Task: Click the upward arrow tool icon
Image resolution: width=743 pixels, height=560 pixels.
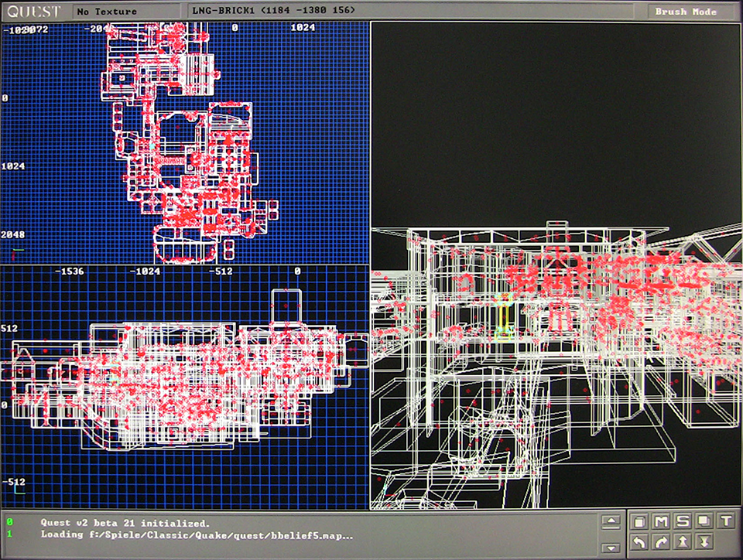Action: click(x=683, y=542)
